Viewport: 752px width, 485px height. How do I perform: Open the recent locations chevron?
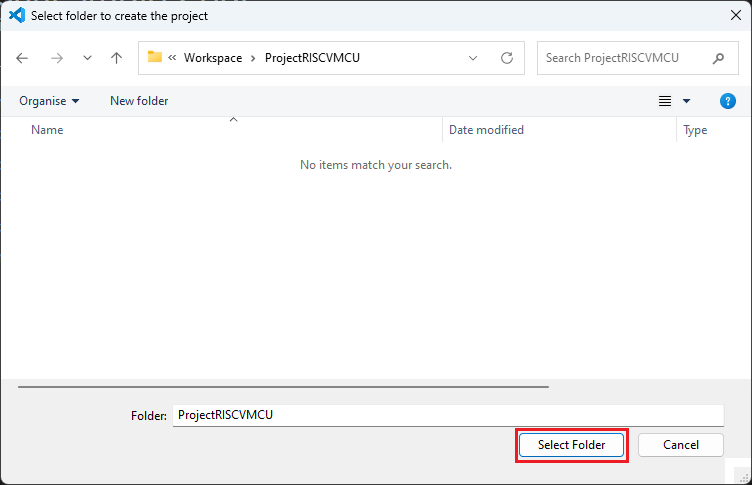pyautogui.click(x=87, y=58)
